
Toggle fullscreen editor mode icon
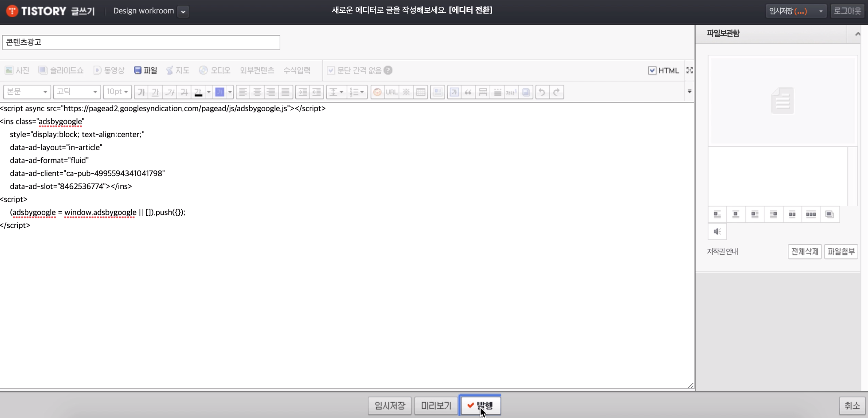689,70
